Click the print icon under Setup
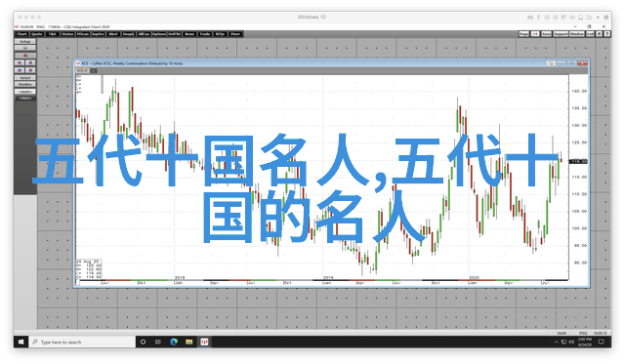 [x=25, y=48]
